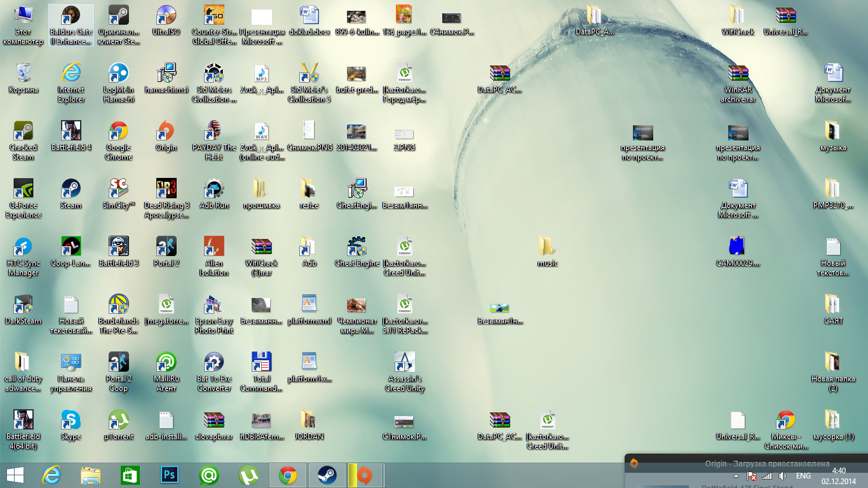Switch to Origin in the taskbar
The height and width of the screenshot is (488, 868).
[x=366, y=475]
